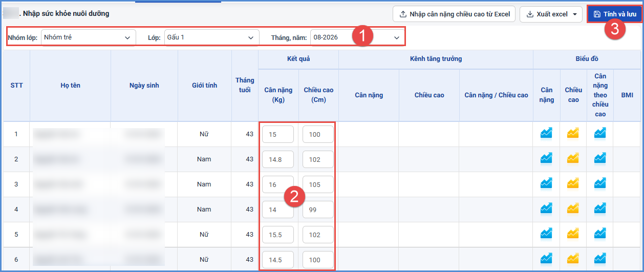Viewport: 644px width, 272px height.
Task: Click the Họ tên column header
Action: point(71,85)
